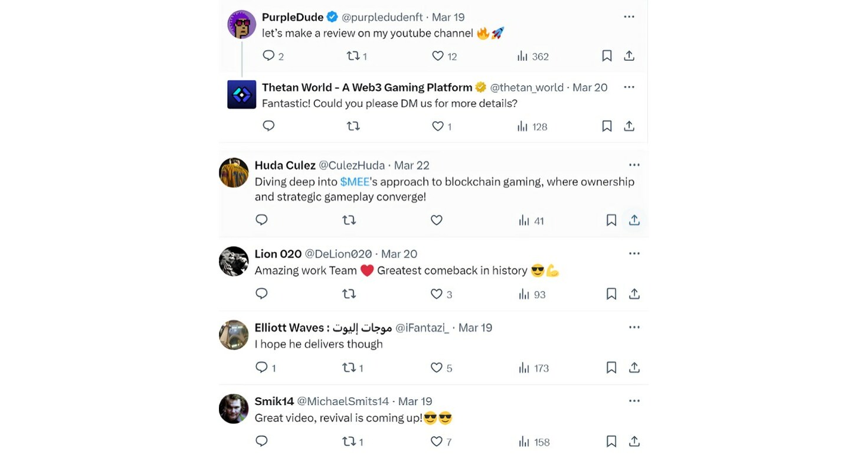Viewport: 868px width, 454px height.
Task: Share Huda Culez's tweet
Action: point(634,220)
